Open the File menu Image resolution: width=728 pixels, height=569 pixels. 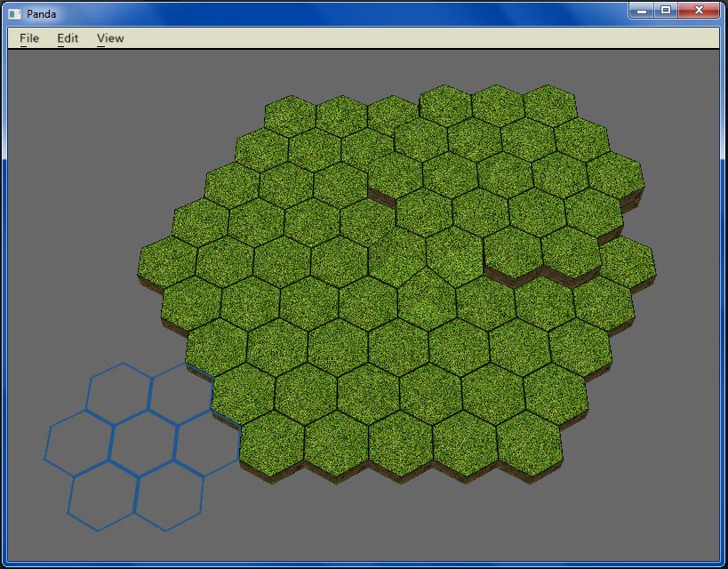(x=29, y=38)
